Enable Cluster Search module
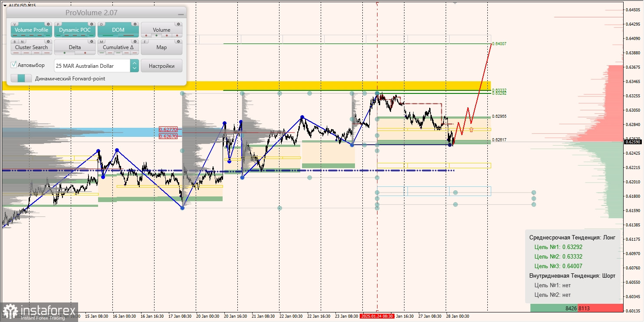Image resolution: width=644 pixels, height=322 pixels. (x=31, y=47)
